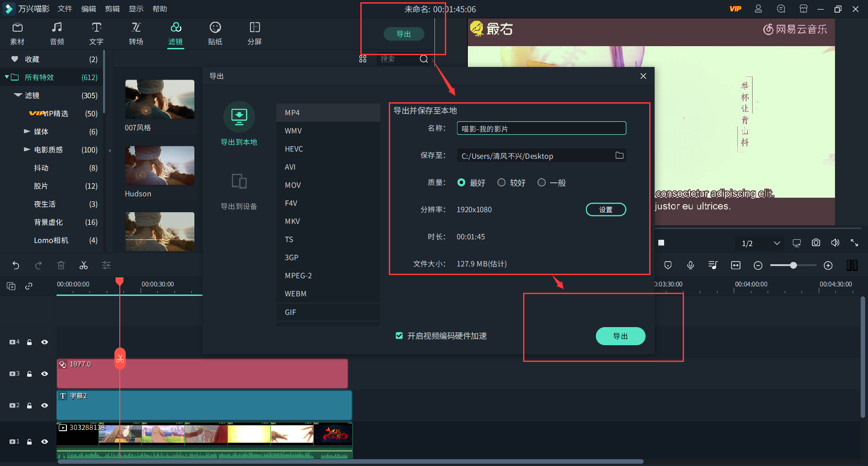Click the 导出 export button in dialog
This screenshot has width=868, height=466.
[620, 336]
